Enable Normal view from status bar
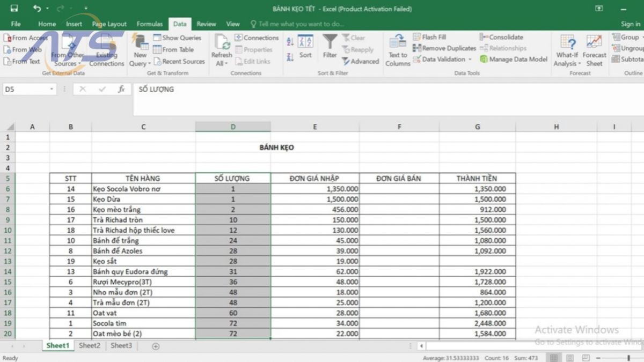Image resolution: width=644 pixels, height=362 pixels. (553, 357)
